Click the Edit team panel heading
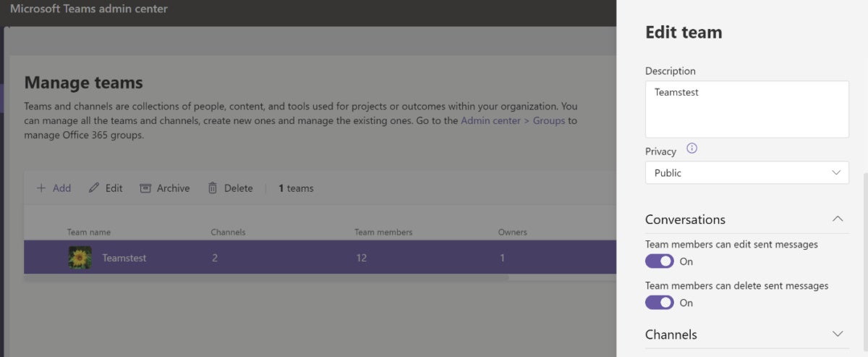Screen dimensions: 868x357 point(684,33)
